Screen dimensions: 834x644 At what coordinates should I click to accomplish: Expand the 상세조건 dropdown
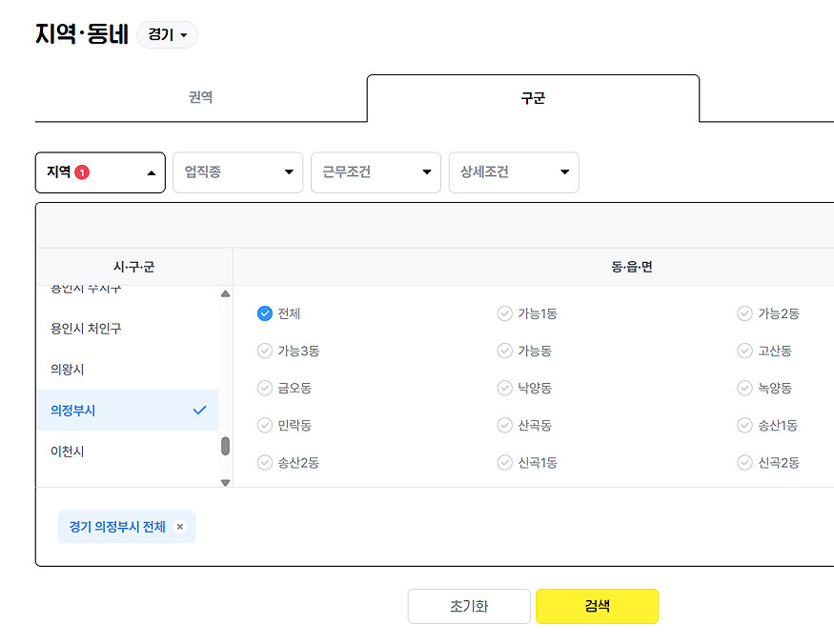coord(514,172)
